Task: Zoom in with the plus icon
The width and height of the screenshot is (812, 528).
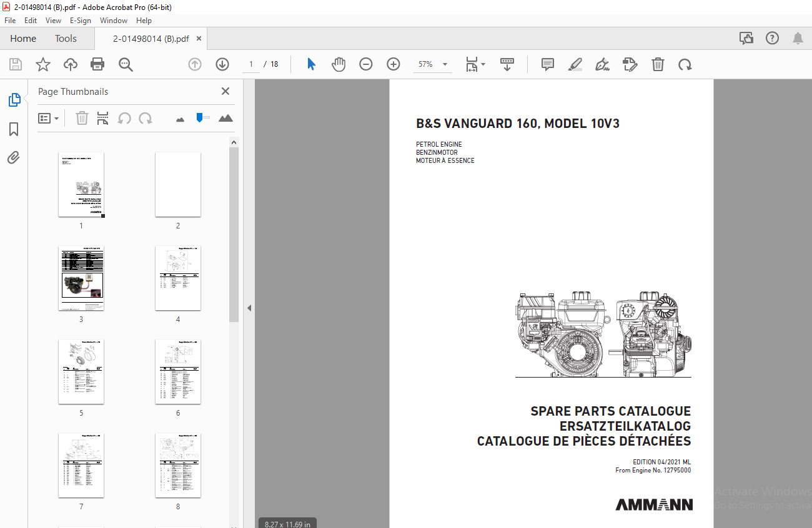Action: 394,64
